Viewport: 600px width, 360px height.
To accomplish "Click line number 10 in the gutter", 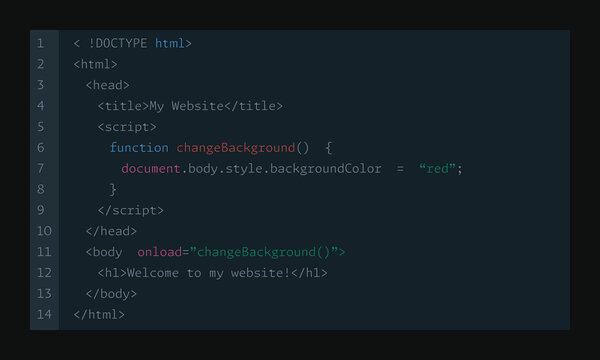I will pyautogui.click(x=44, y=231).
